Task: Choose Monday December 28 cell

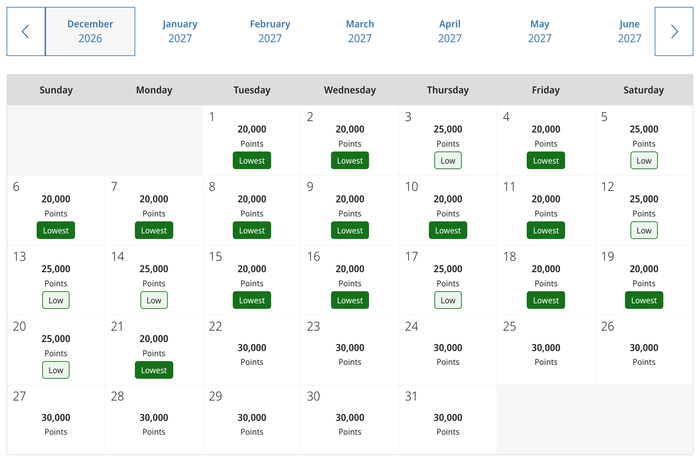Action: [154, 420]
